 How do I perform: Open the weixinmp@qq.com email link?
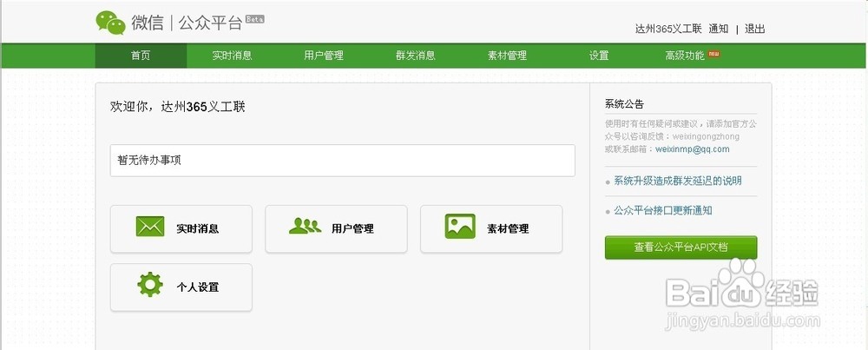(693, 149)
